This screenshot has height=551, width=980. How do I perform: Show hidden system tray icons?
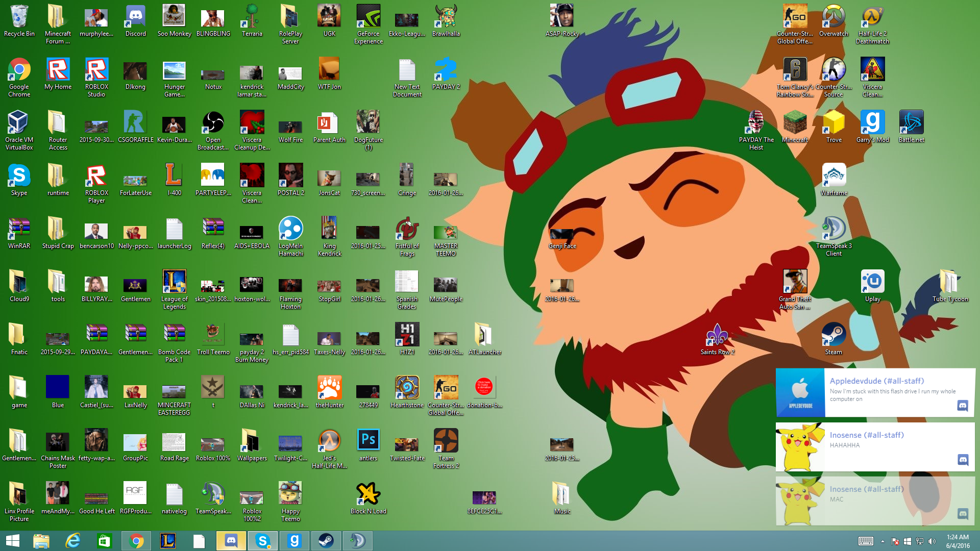coord(883,541)
